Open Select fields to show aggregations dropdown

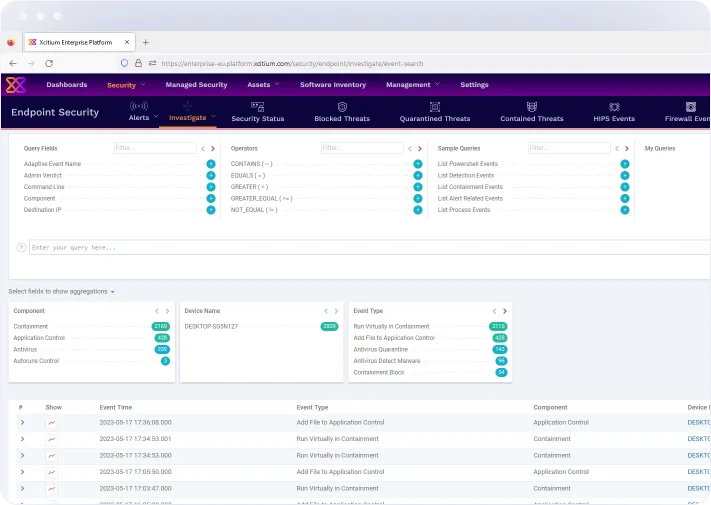coord(61,291)
